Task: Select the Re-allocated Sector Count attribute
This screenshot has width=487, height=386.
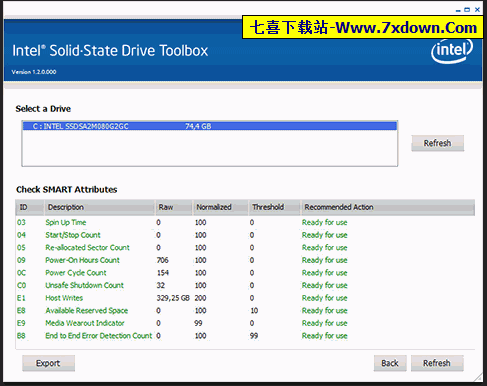Action: click(87, 248)
